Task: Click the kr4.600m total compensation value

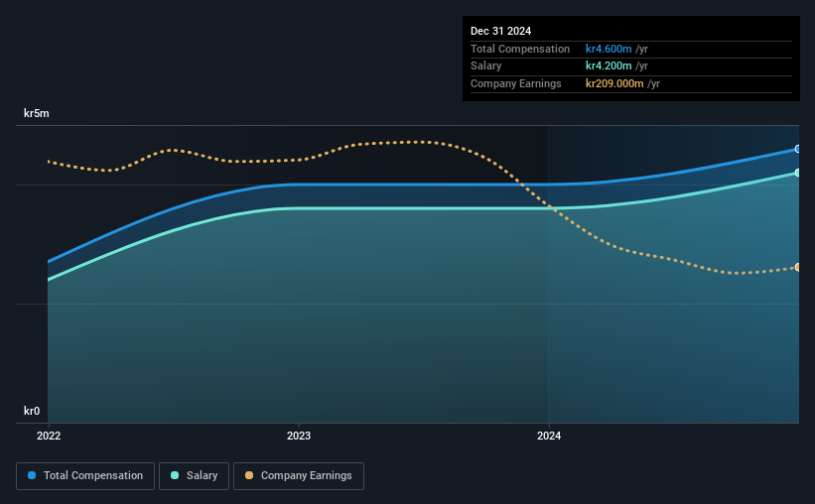Action: click(609, 49)
